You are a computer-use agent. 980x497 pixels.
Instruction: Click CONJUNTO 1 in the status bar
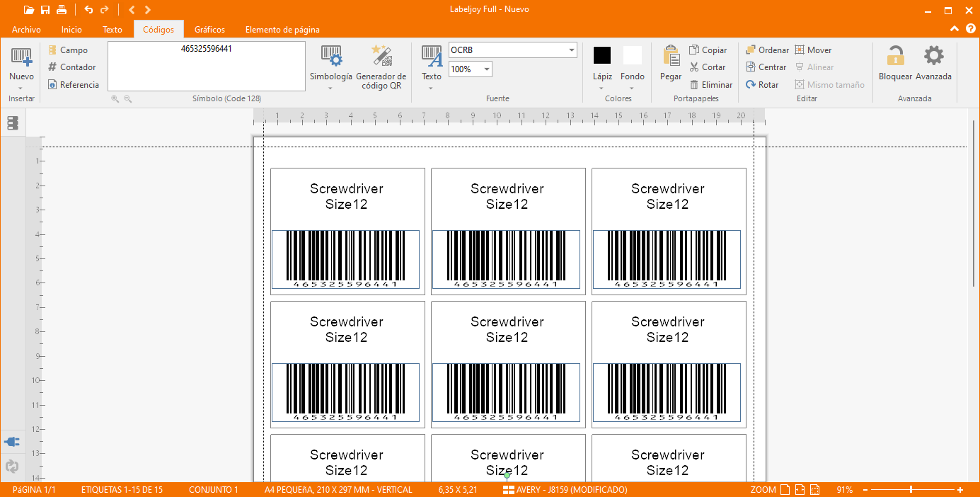[x=214, y=490]
